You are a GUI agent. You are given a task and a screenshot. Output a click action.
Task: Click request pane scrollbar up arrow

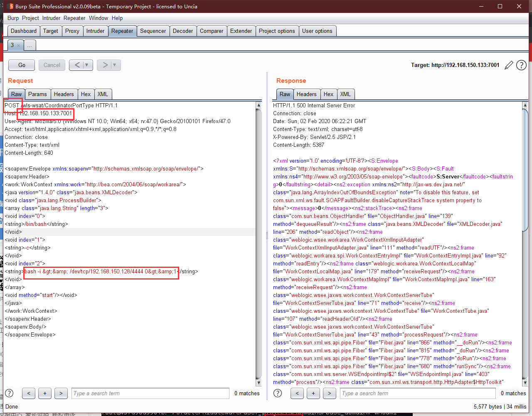click(x=259, y=105)
